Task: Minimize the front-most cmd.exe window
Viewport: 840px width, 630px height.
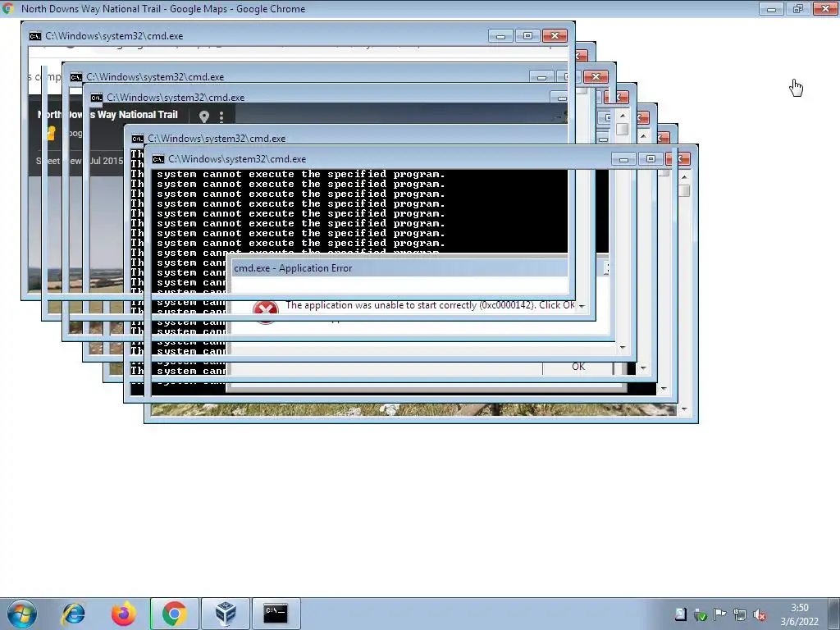Action: 623,159
